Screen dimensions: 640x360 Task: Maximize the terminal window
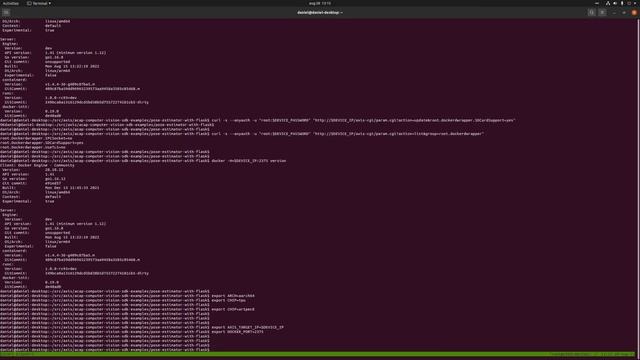(624, 13)
